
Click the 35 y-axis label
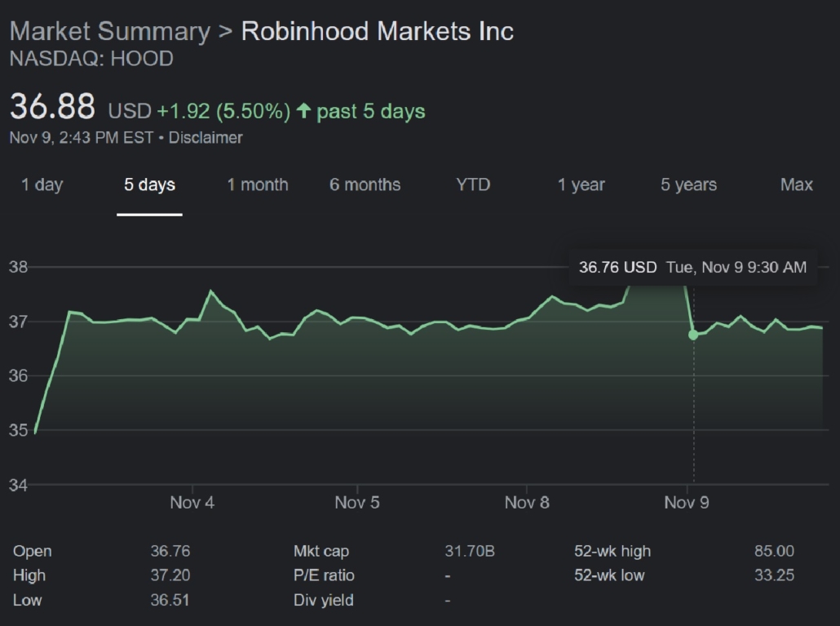pos(18,430)
